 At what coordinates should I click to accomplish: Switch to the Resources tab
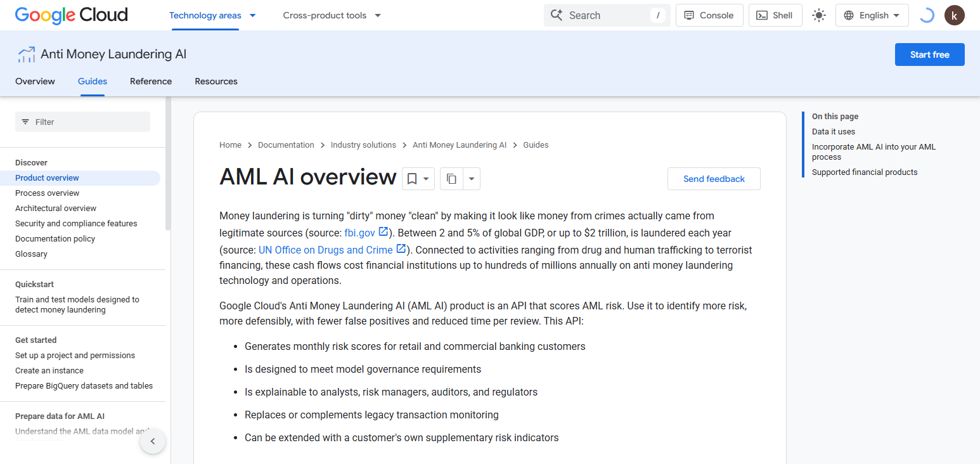click(216, 81)
